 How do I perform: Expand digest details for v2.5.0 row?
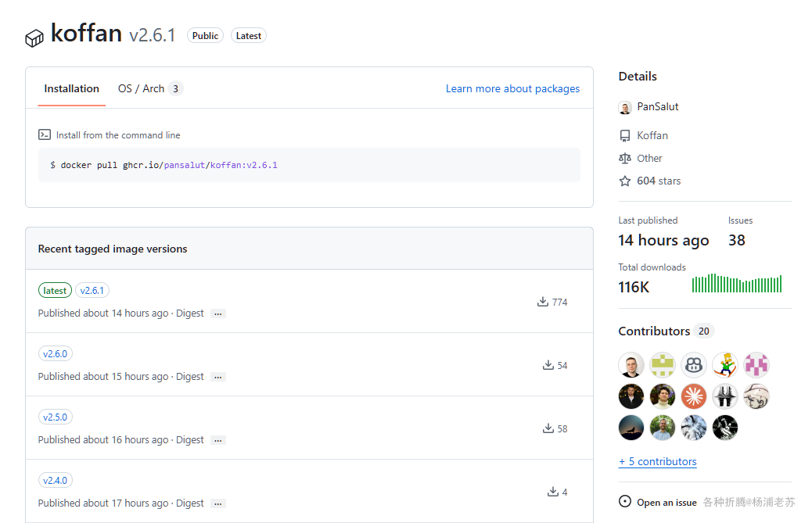click(218, 440)
